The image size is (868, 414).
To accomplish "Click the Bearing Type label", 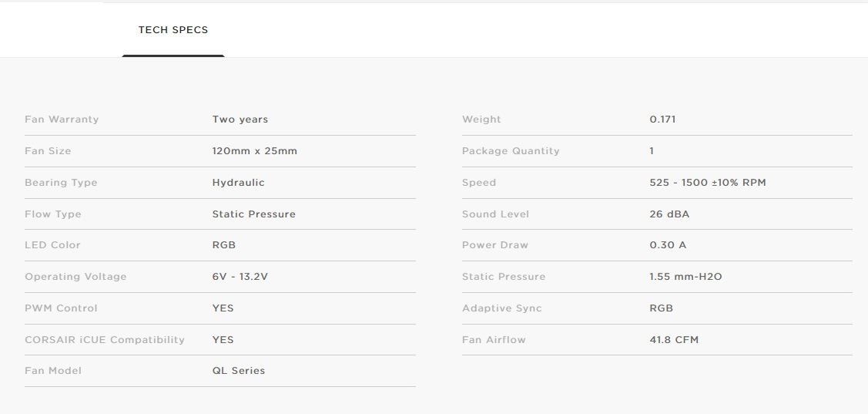I will [61, 183].
